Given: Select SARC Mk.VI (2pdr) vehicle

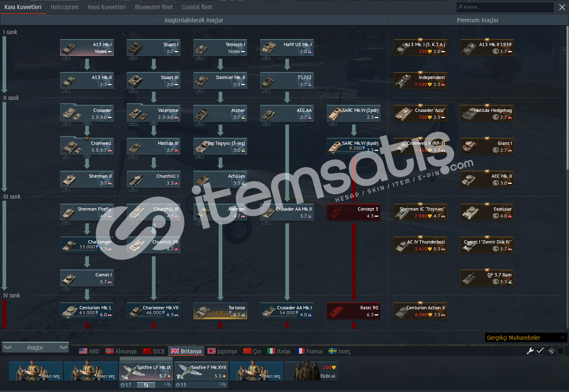Looking at the screenshot, I should (354, 114).
